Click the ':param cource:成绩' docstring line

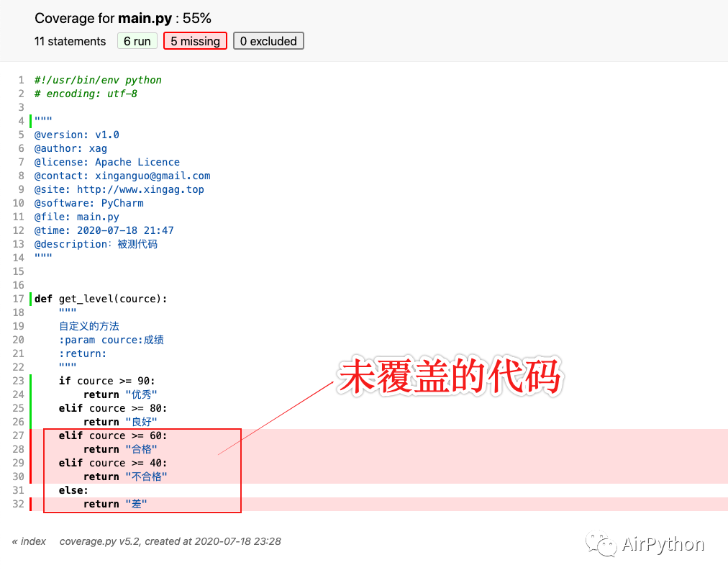click(x=112, y=340)
